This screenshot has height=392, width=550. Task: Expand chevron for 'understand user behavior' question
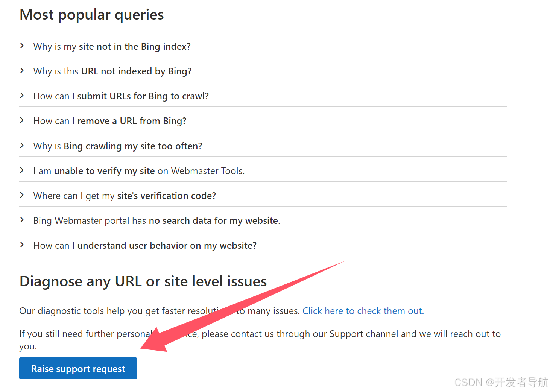pos(22,245)
